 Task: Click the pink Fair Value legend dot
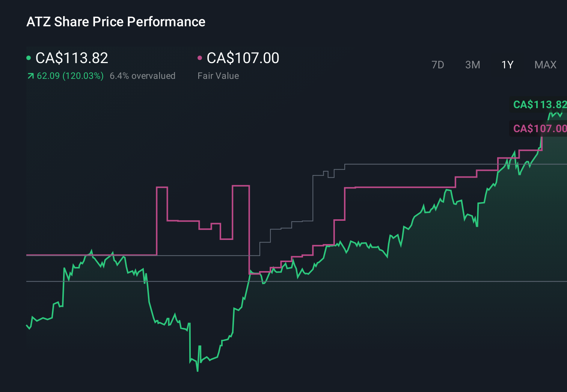[200, 57]
